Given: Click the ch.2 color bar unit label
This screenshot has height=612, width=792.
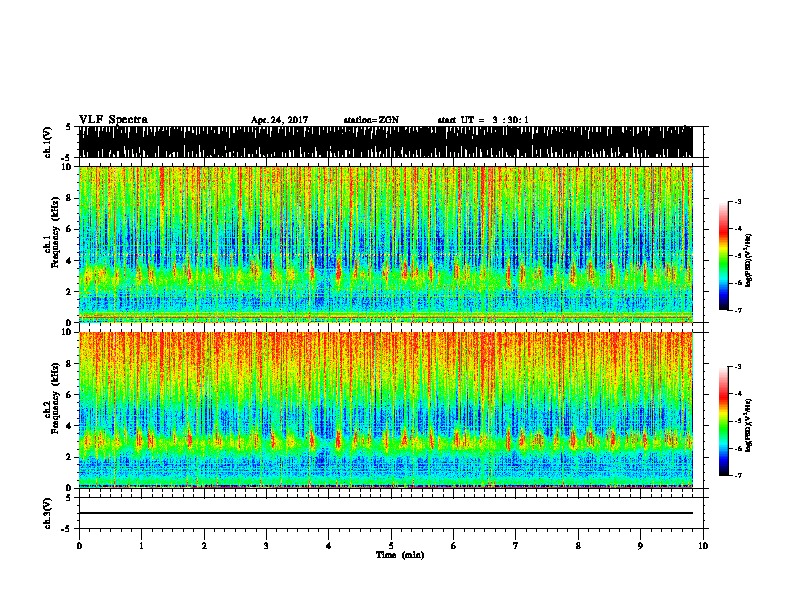Looking at the screenshot, I should tap(748, 425).
